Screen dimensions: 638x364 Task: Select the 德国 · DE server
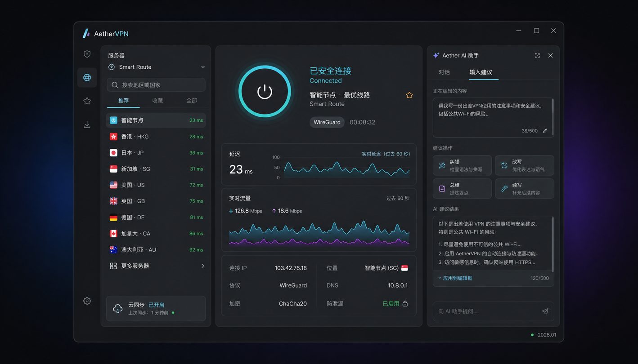(x=156, y=218)
